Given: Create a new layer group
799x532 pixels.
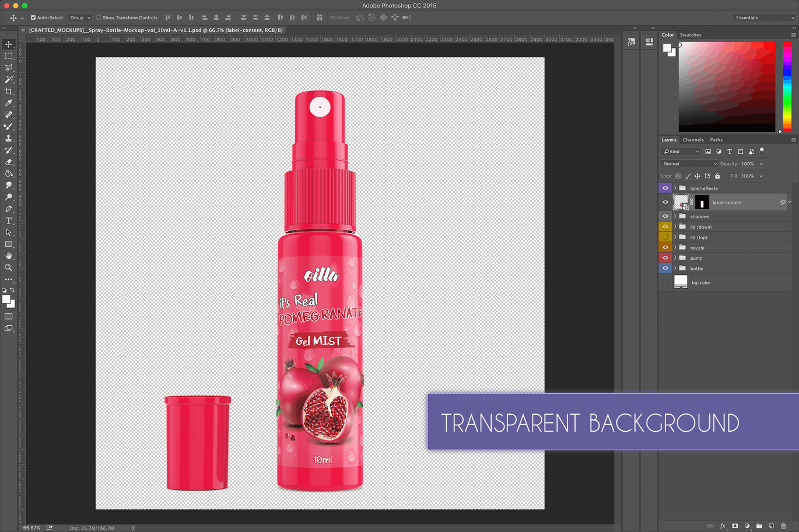Looking at the screenshot, I should [x=759, y=526].
